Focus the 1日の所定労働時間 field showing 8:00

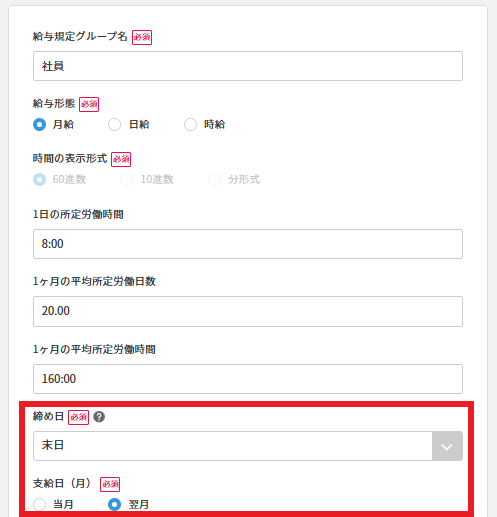[248, 244]
